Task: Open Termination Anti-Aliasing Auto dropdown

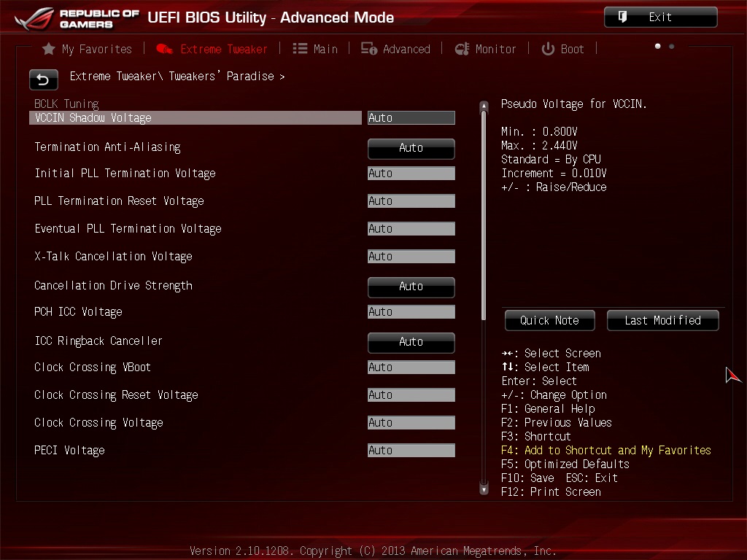Action: 411,148
